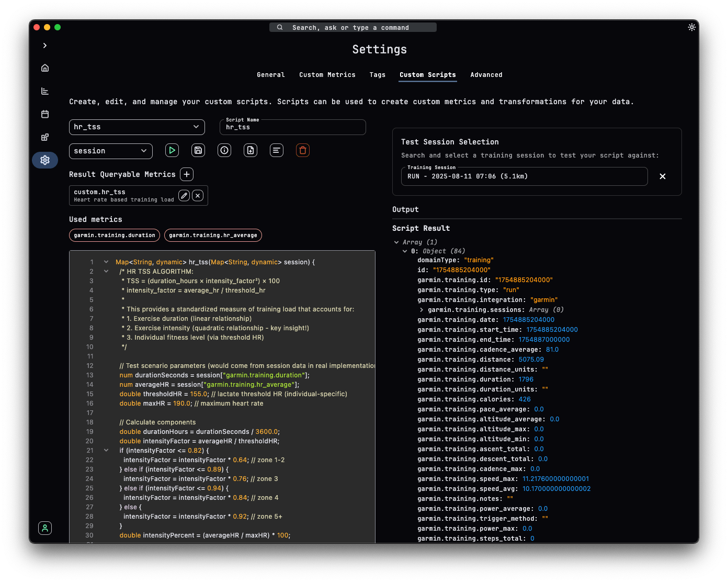Clear the selected training session
This screenshot has width=728, height=582.
coord(662,176)
